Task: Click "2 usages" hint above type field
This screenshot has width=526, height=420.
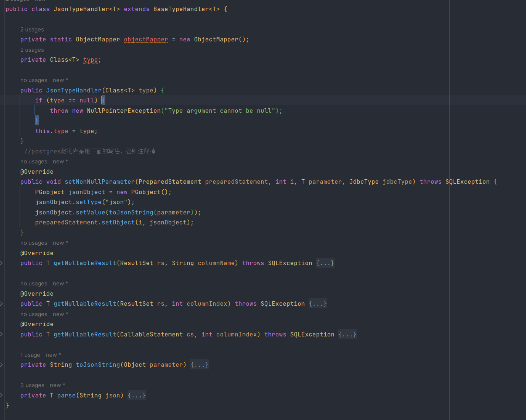Action: 32,50
